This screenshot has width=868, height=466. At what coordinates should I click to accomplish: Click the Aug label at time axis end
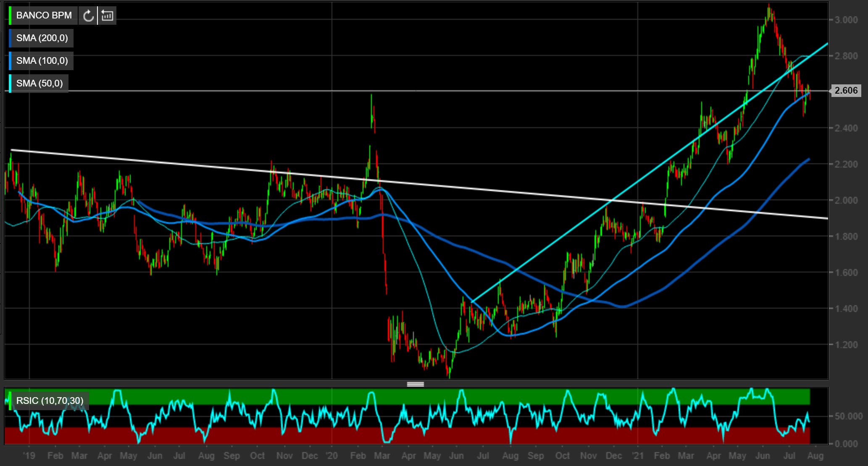(815, 456)
